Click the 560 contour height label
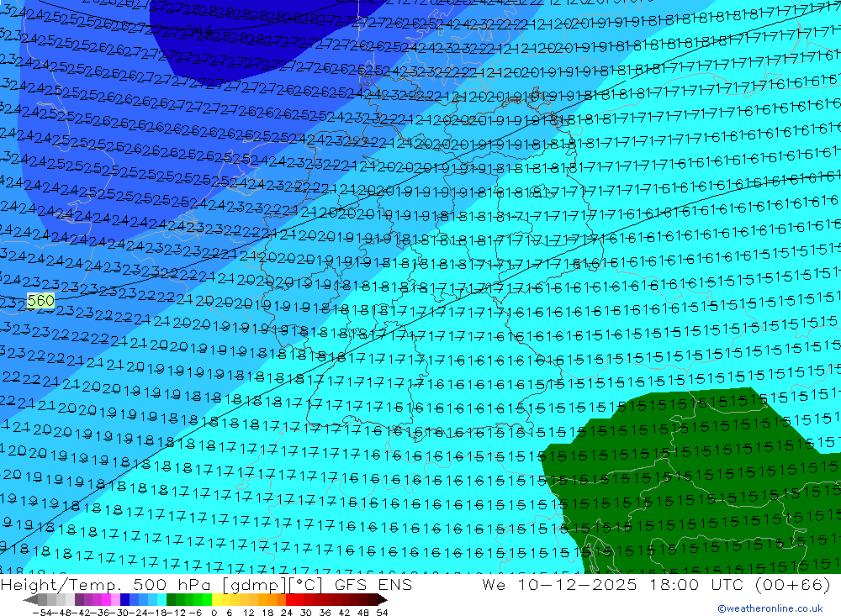Viewport: 841px width, 616px height. [40, 301]
